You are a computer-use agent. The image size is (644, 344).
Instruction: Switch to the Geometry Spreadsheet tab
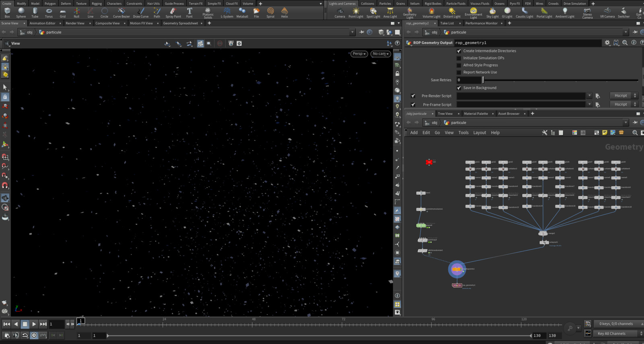[x=180, y=23]
